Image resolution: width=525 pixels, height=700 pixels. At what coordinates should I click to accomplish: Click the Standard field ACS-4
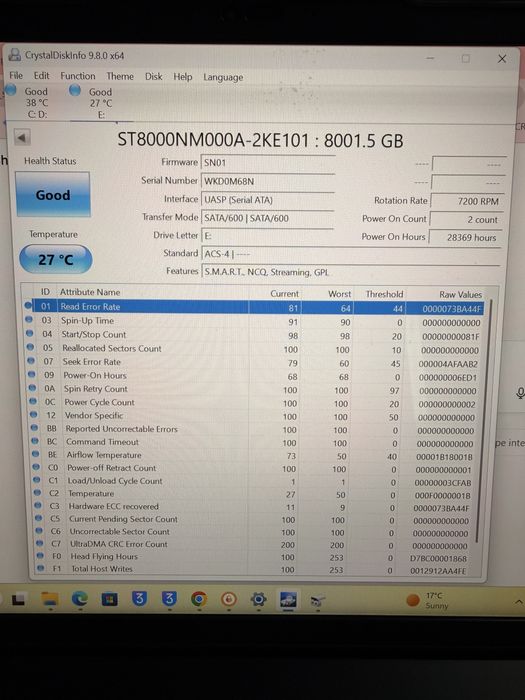click(x=350, y=254)
